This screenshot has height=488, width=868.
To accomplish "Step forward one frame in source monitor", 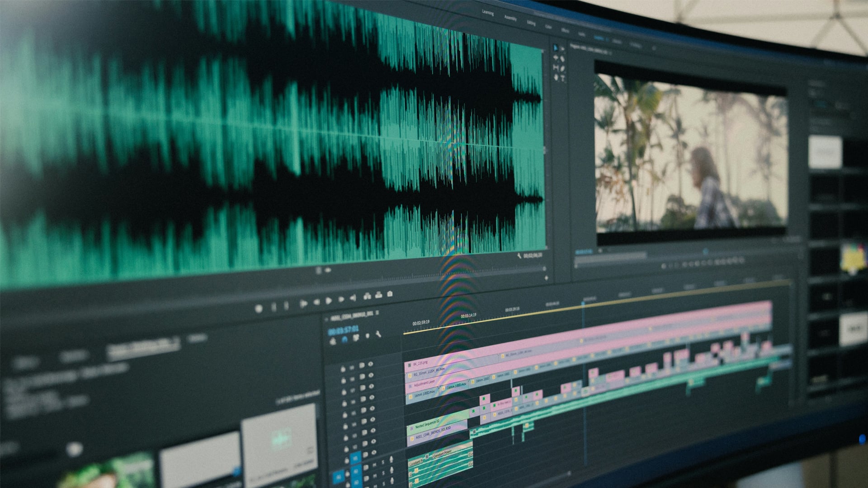I will point(341,299).
